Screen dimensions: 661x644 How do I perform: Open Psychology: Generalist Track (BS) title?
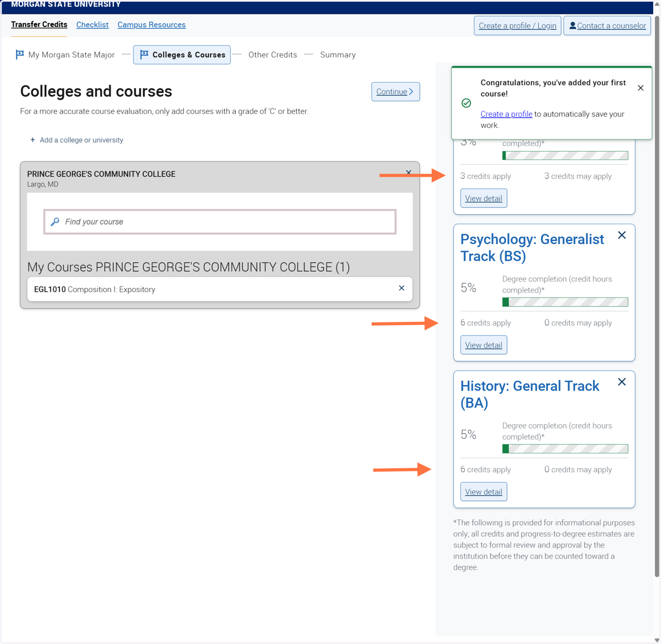[x=532, y=247]
